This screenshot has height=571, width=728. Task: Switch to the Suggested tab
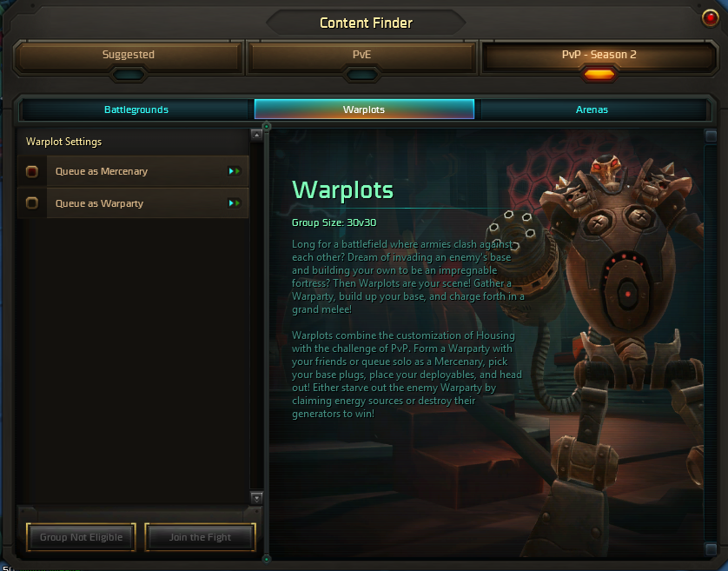pos(129,55)
